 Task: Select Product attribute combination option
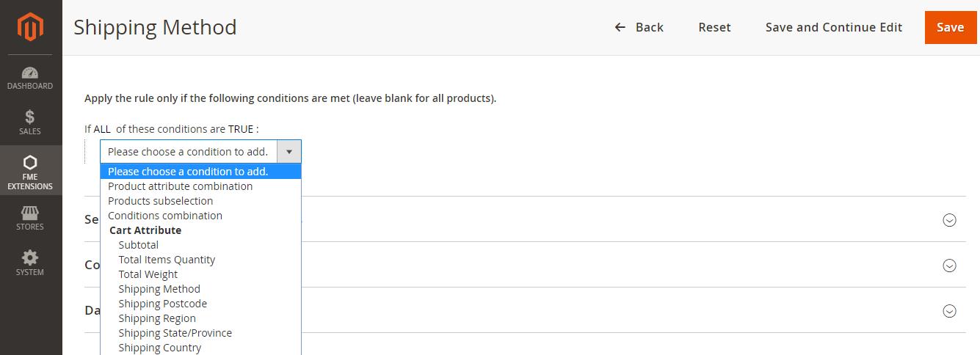180,186
